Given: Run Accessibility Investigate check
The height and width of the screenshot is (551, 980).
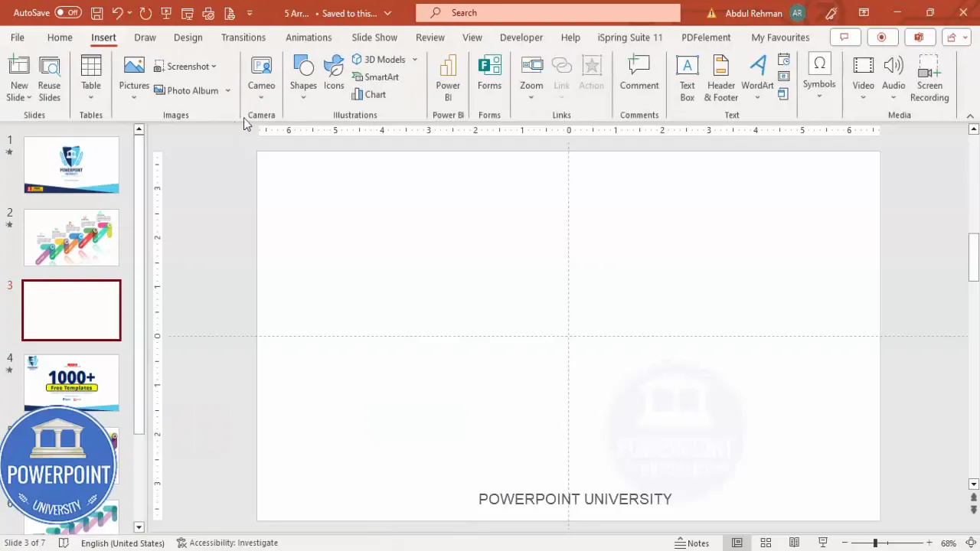Looking at the screenshot, I should 227,543.
